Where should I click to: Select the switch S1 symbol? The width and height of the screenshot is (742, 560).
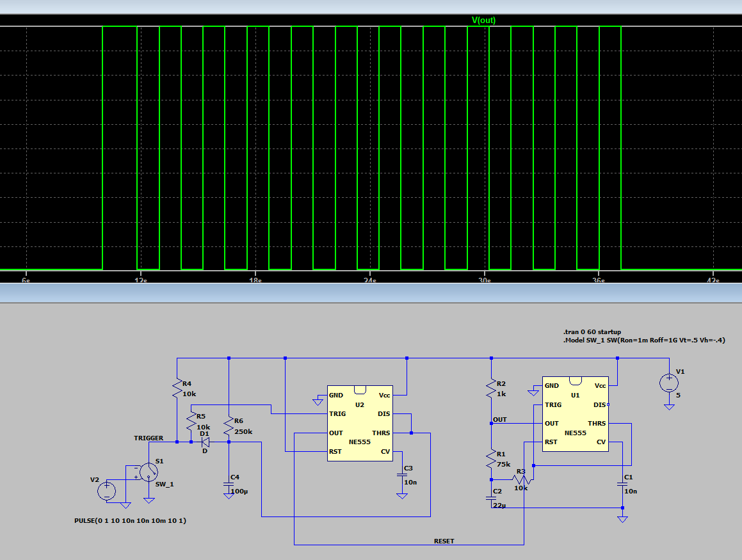pyautogui.click(x=148, y=472)
